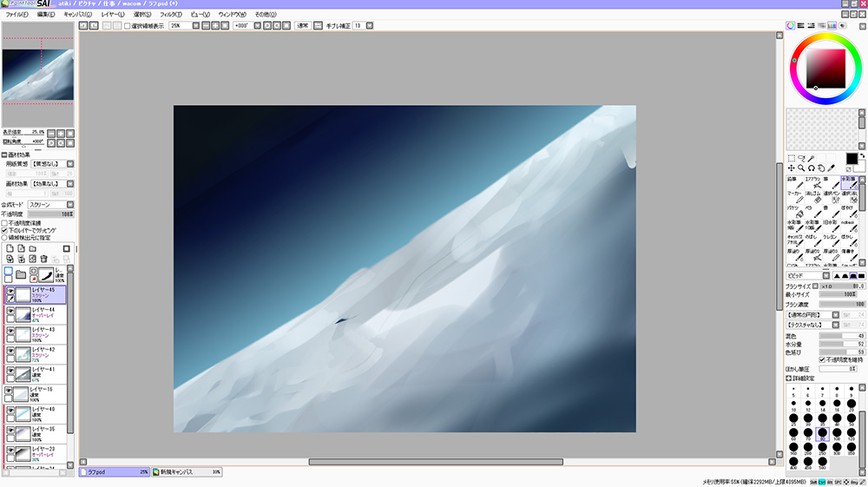Open the 用紙質感 dropdown
Screen dimensions: 868x487
point(70,164)
